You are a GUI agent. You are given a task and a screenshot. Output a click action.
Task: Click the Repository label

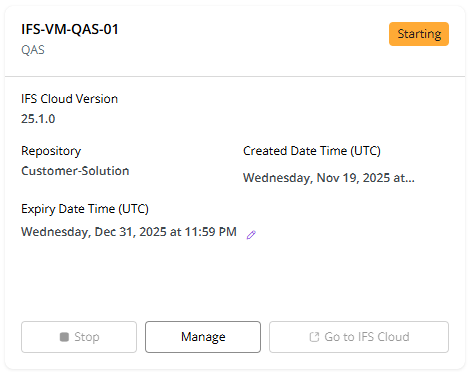(51, 151)
